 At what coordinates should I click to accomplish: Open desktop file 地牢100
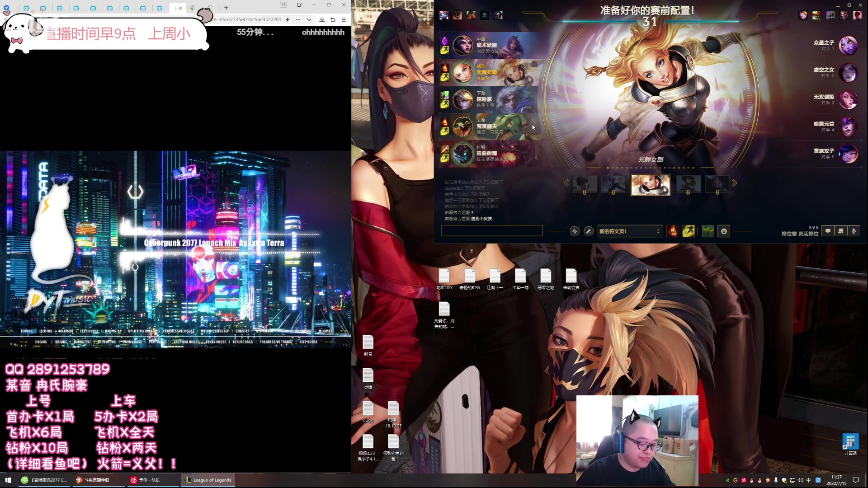click(x=444, y=279)
